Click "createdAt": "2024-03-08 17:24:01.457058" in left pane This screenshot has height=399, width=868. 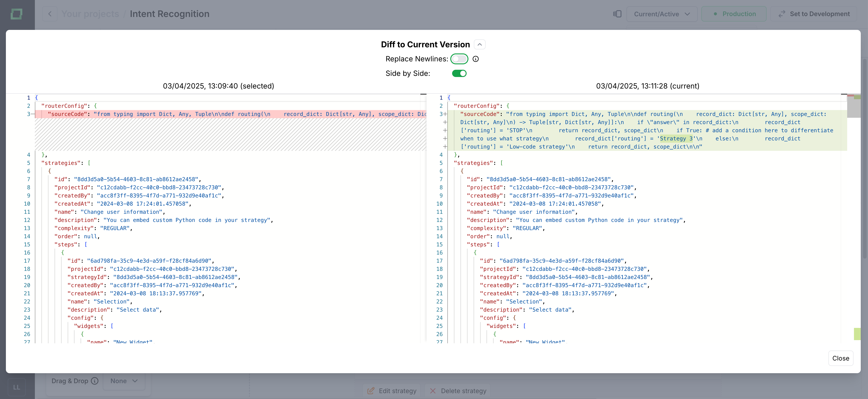tap(123, 204)
